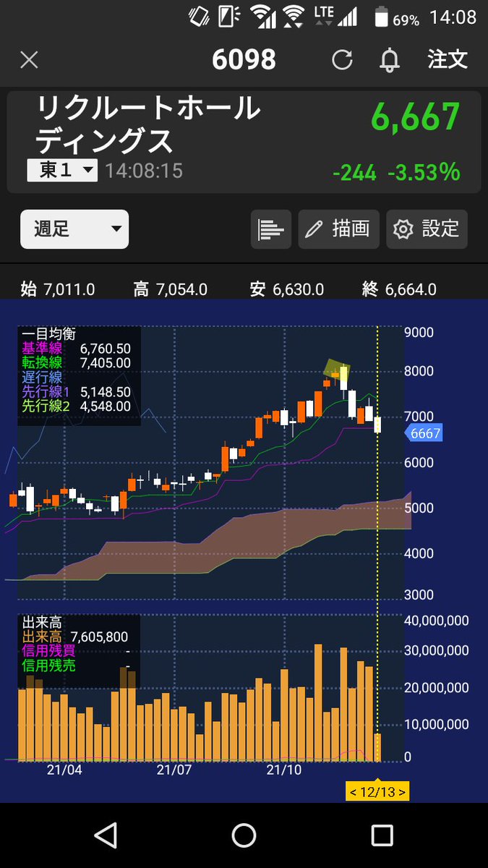This screenshot has height=868, width=488.
Task: Tap the 9000 price axis label
Action: 420,333
